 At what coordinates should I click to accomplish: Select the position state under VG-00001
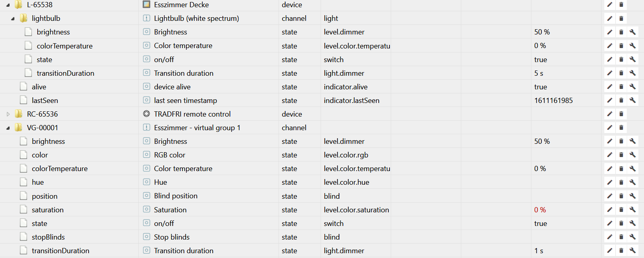tap(44, 196)
